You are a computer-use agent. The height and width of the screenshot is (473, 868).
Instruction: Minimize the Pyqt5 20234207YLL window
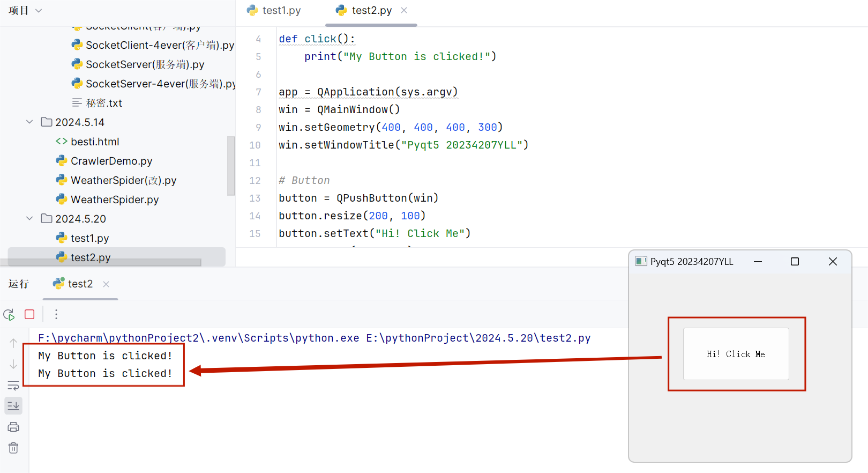tap(758, 261)
